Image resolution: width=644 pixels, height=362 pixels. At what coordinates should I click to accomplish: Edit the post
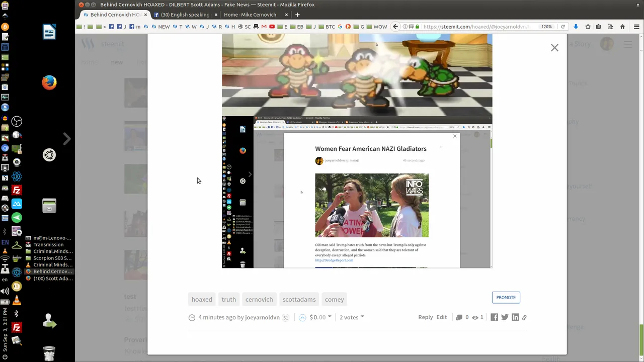(441, 317)
